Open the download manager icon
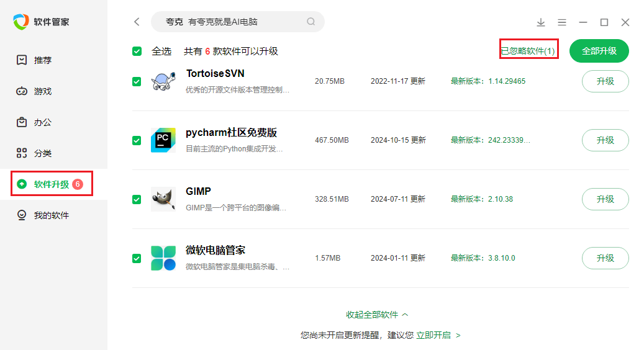Image resolution: width=644 pixels, height=350 pixels. 541,22
